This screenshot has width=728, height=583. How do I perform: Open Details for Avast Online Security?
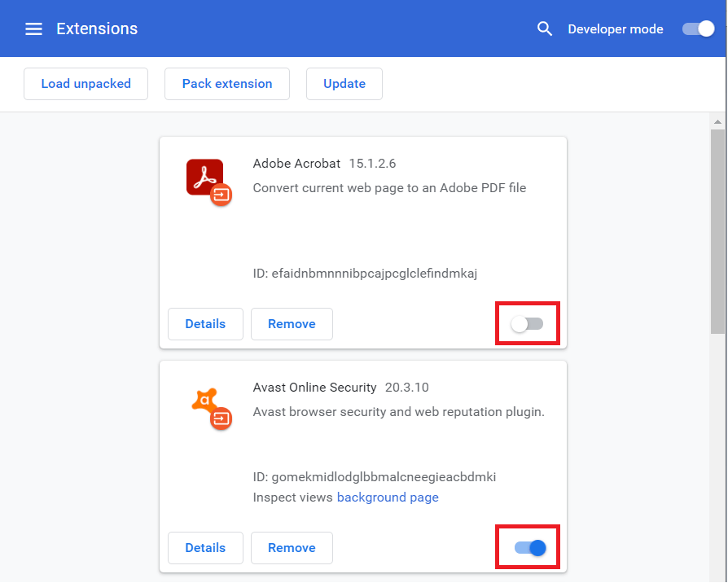205,548
